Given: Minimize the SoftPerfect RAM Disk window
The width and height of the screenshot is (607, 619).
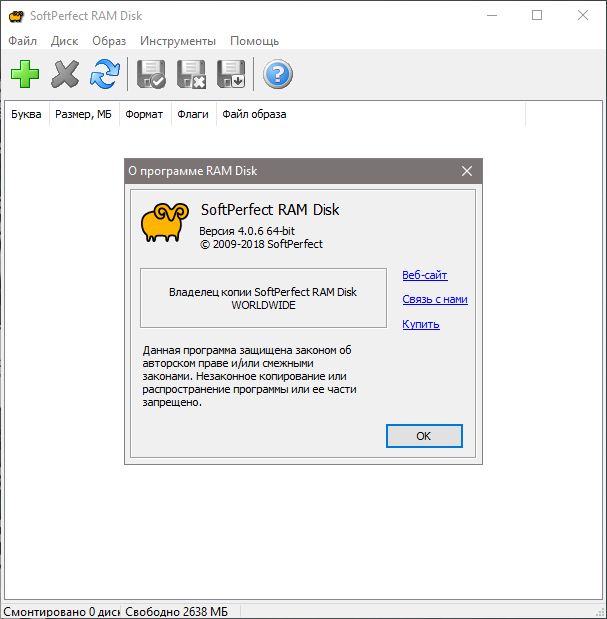Looking at the screenshot, I should [492, 15].
